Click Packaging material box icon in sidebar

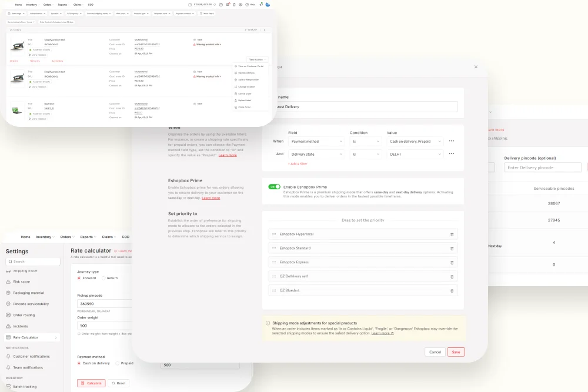[x=8, y=293]
